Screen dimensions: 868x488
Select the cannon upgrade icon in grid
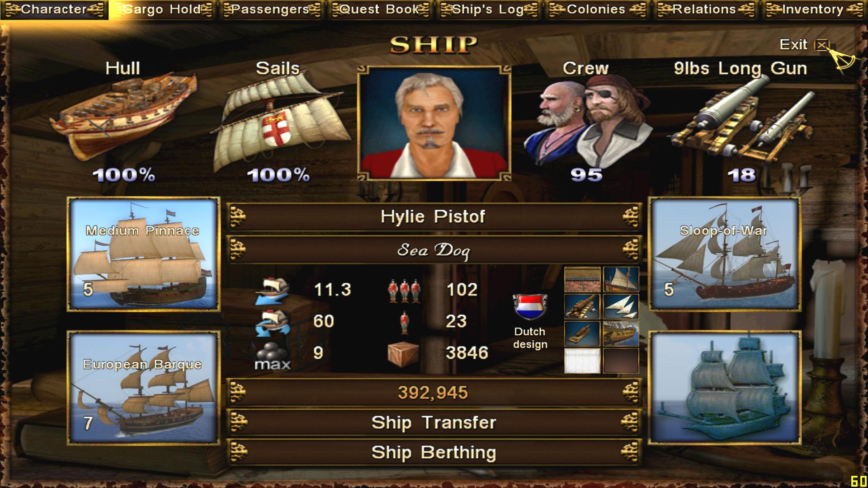[x=582, y=307]
